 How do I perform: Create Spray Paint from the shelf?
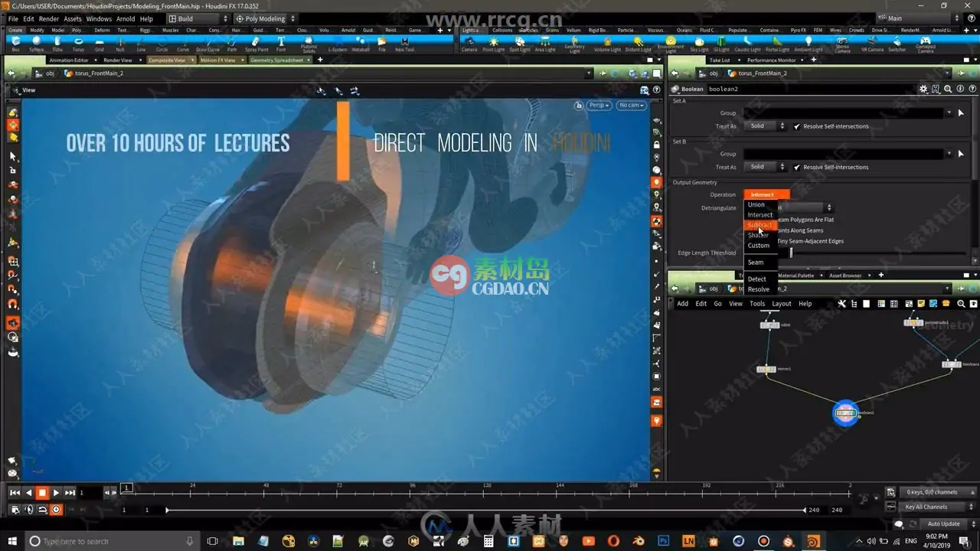click(x=256, y=44)
